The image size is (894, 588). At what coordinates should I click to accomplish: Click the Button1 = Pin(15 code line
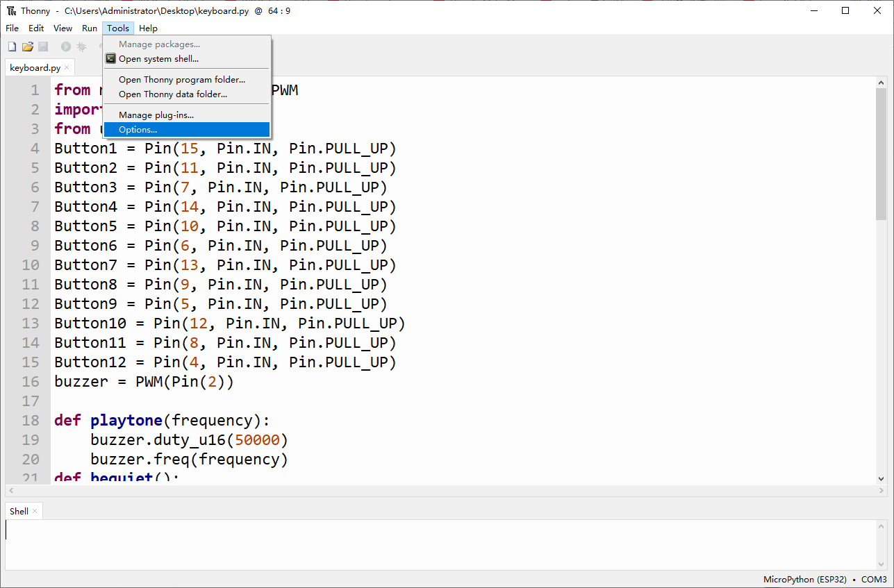(225, 149)
